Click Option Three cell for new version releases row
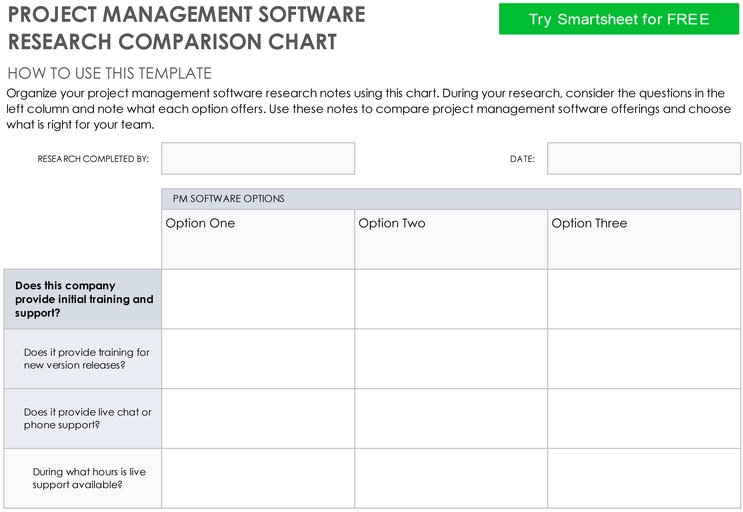Screen dimensions: 743x512 click(644, 359)
